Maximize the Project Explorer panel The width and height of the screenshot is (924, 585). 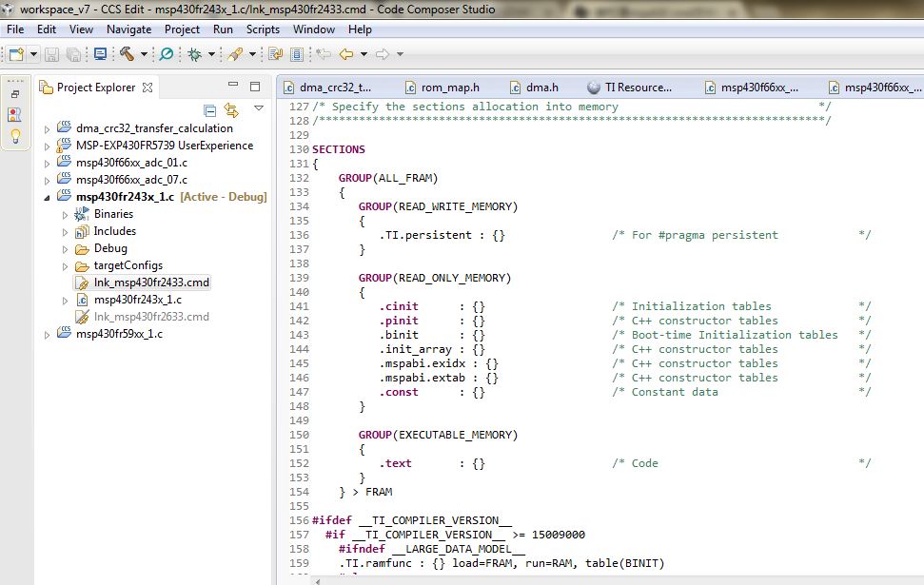[254, 87]
